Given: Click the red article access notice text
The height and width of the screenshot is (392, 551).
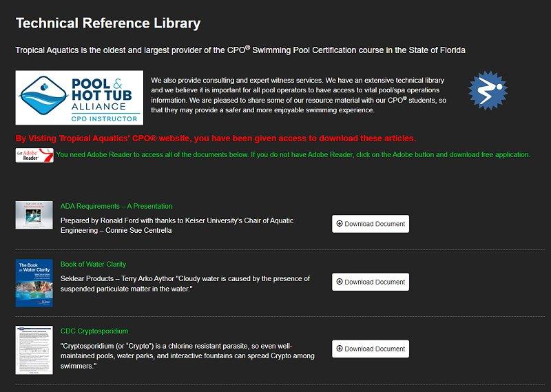Looking at the screenshot, I should coord(216,138).
